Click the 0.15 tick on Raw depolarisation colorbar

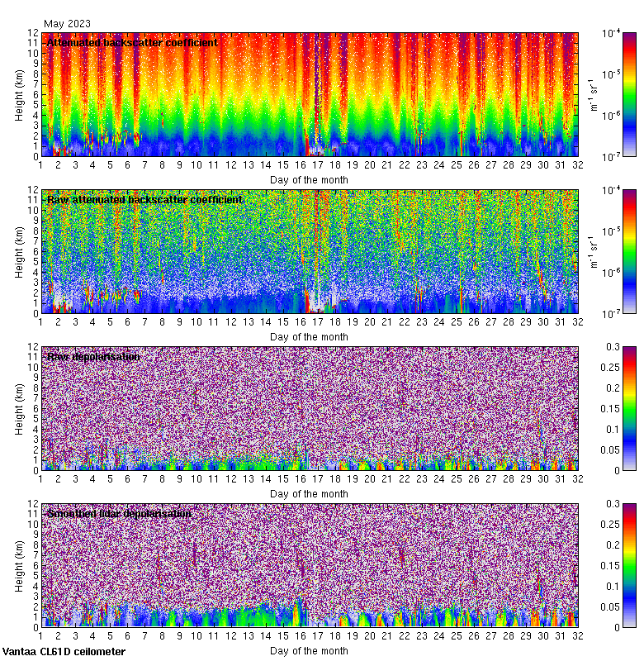pyautogui.click(x=610, y=408)
